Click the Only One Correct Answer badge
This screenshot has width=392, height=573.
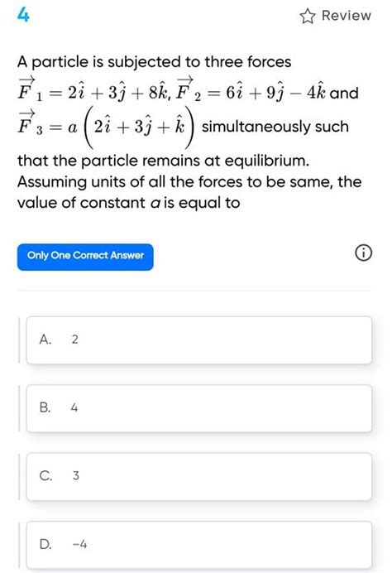85,257
